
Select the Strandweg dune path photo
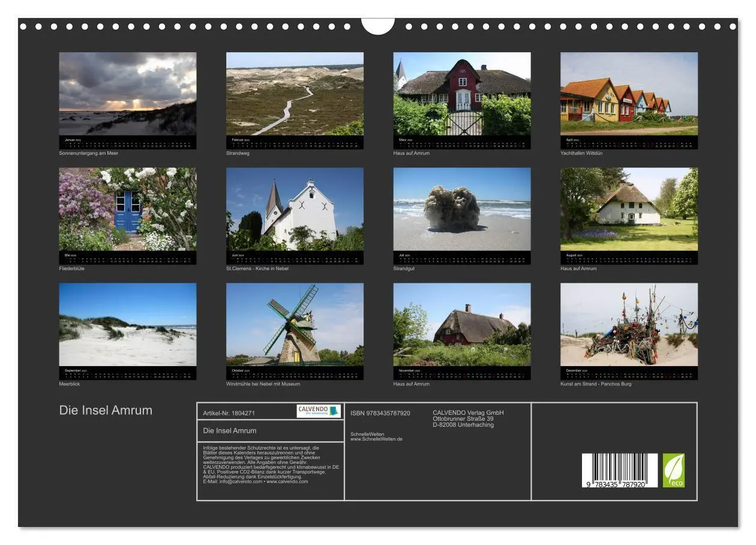point(295,94)
